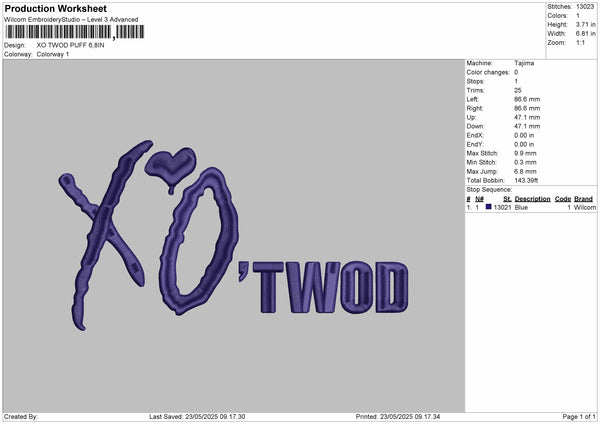Click the Stitches value '13023'
This screenshot has width=600, height=424.
(x=585, y=7)
